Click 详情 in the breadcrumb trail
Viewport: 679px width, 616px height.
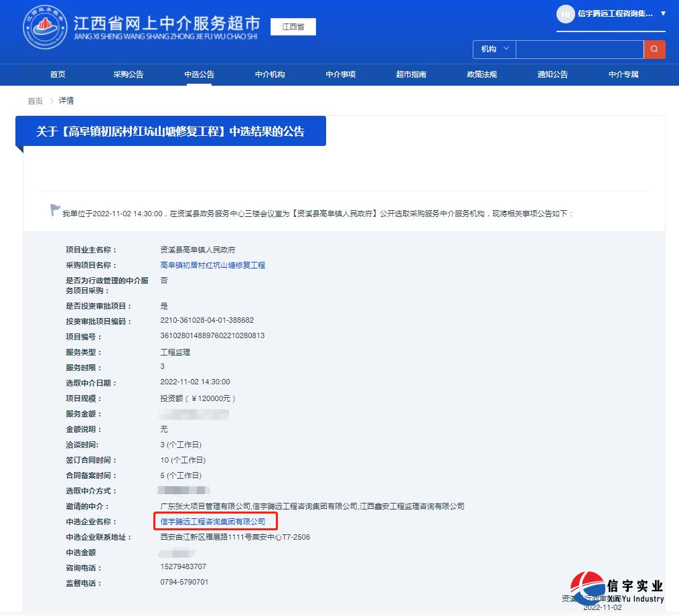[66, 100]
